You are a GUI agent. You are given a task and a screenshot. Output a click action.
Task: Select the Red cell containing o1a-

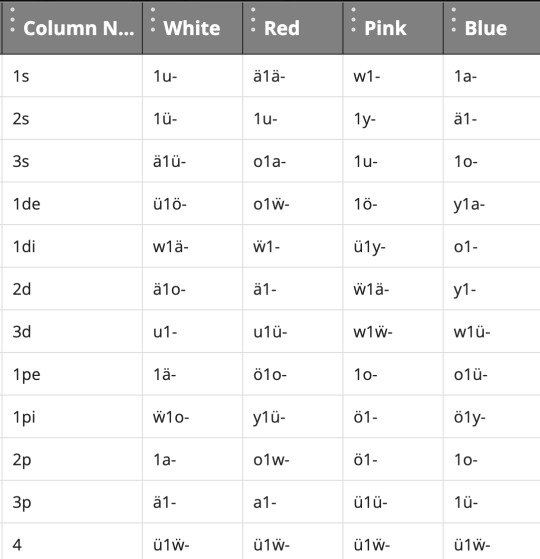coord(293,161)
